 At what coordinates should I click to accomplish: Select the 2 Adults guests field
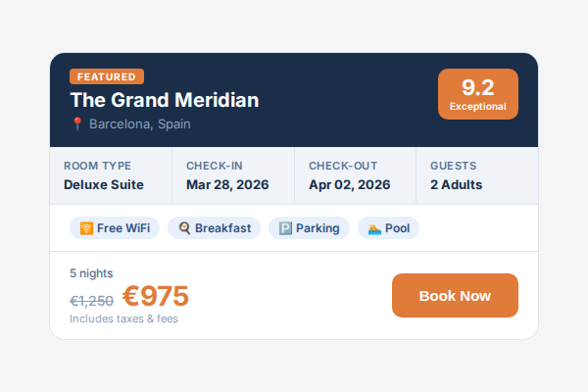pos(457,184)
